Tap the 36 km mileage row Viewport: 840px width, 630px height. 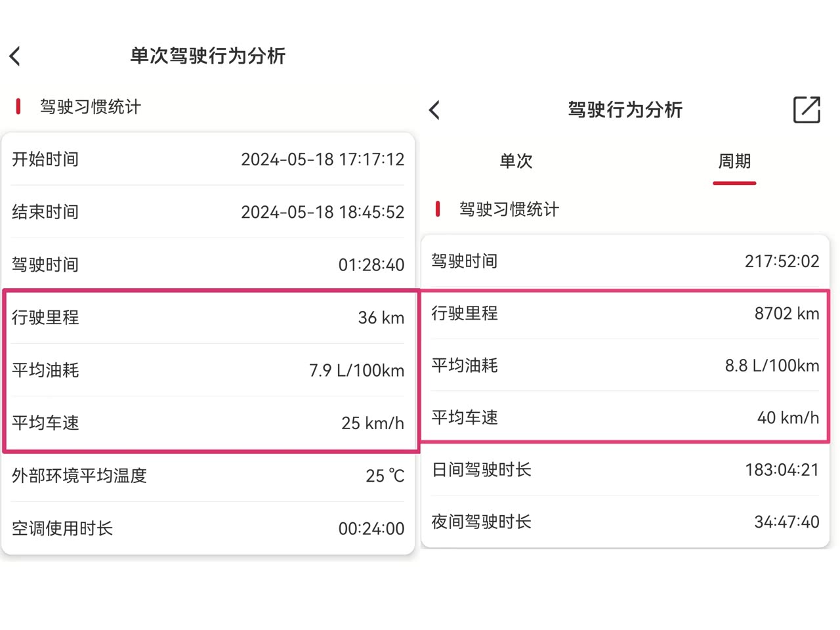[207, 318]
